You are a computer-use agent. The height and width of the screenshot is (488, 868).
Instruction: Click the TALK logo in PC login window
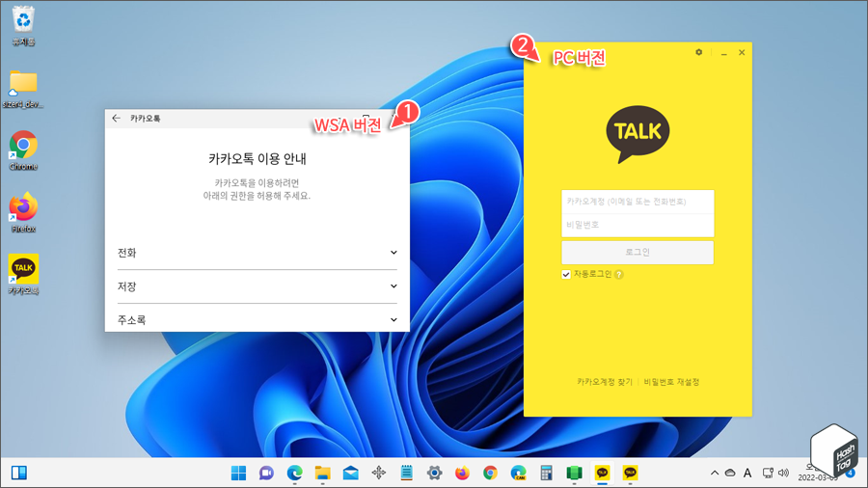click(637, 133)
